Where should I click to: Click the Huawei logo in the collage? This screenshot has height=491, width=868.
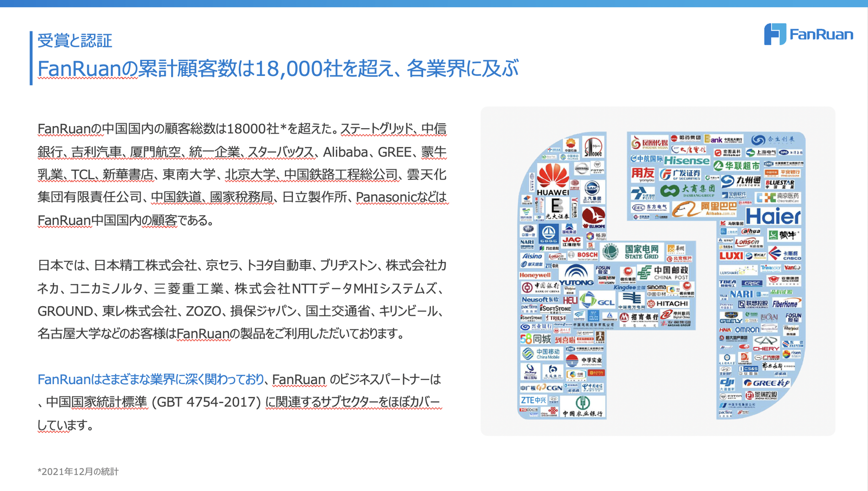tap(552, 180)
